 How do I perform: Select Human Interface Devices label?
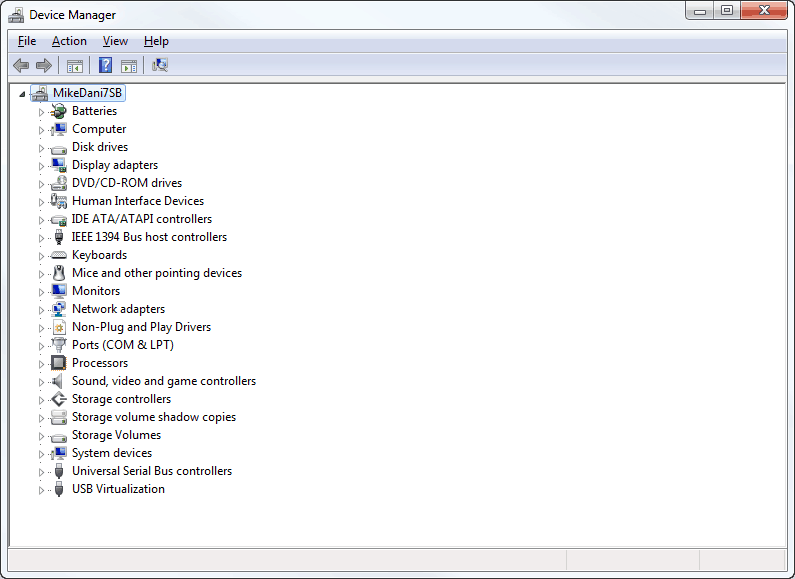point(138,201)
